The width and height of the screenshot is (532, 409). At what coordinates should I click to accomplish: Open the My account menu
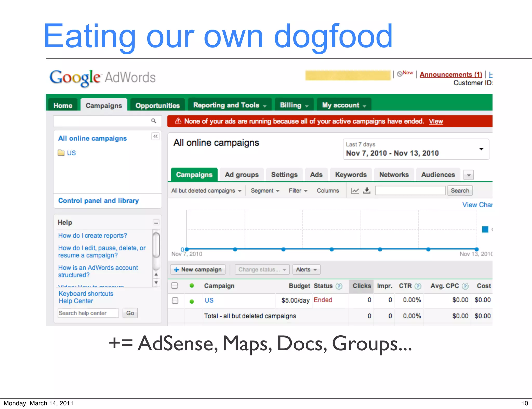point(344,105)
